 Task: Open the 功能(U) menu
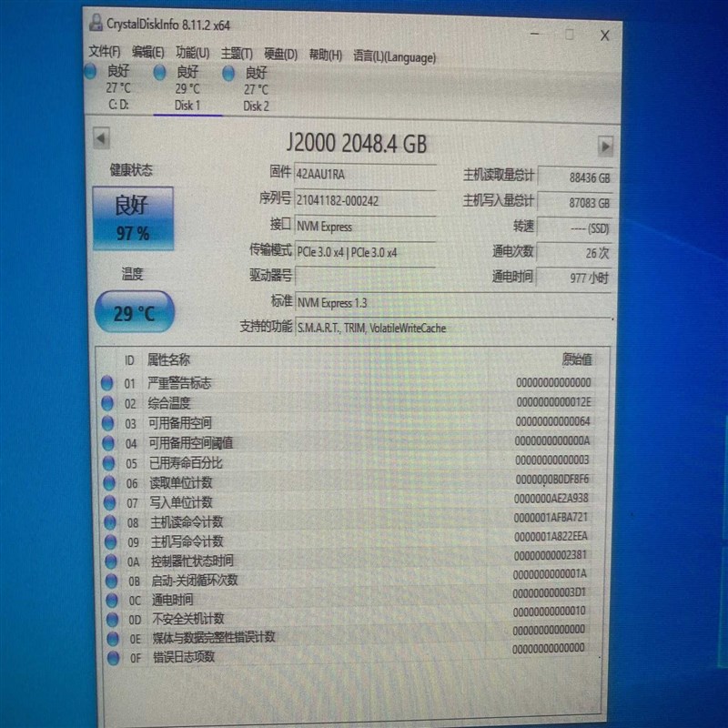click(x=192, y=54)
